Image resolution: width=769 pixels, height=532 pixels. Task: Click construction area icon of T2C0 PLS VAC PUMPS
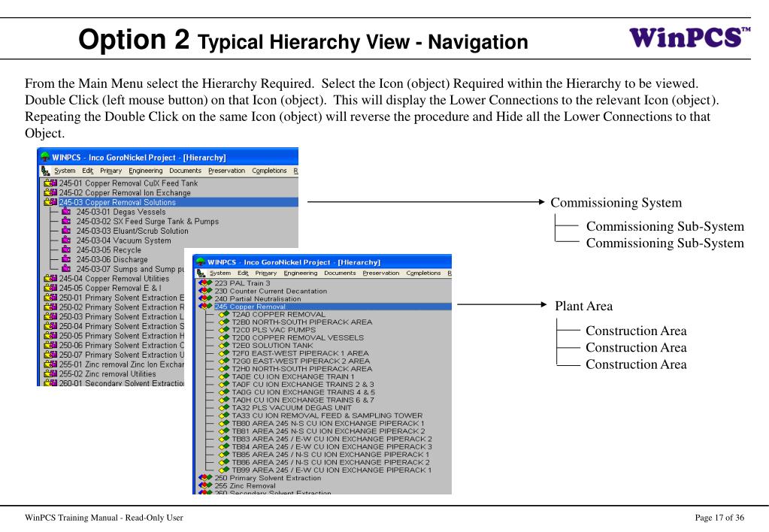pos(224,330)
